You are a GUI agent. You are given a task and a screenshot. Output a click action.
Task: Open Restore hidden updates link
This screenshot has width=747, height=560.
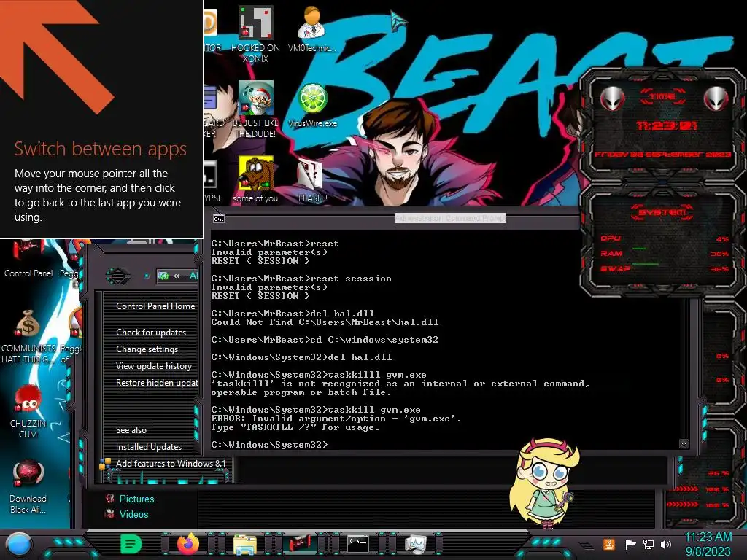pos(157,382)
